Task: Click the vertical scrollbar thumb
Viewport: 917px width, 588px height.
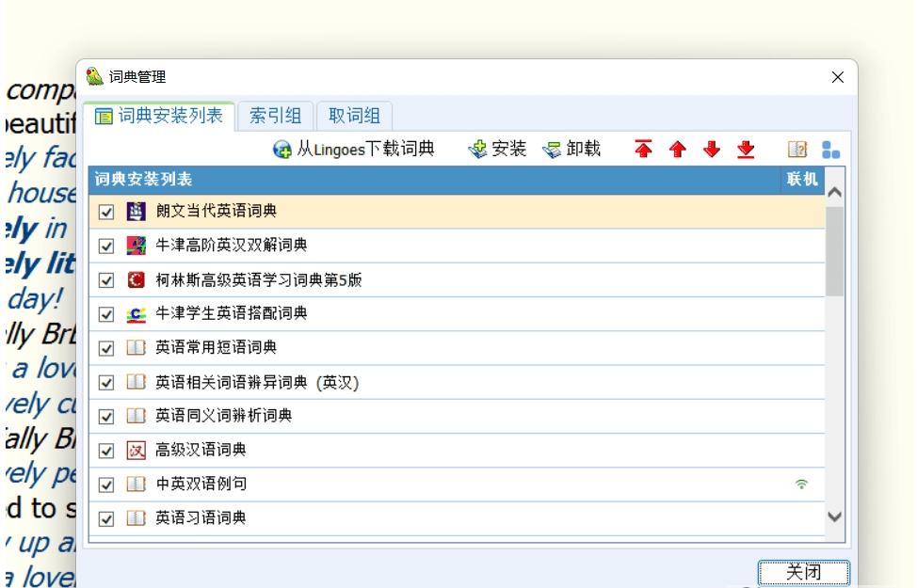Action: pos(834,251)
